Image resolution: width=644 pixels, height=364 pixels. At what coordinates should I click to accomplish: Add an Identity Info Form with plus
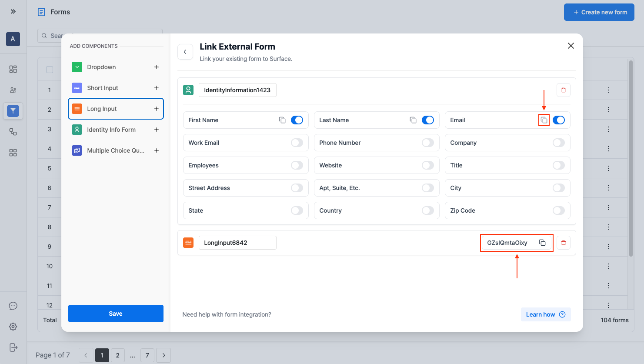[157, 130]
